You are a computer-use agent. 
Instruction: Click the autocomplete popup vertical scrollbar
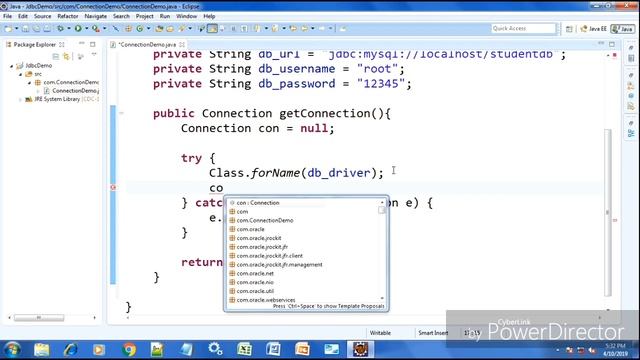(382, 250)
